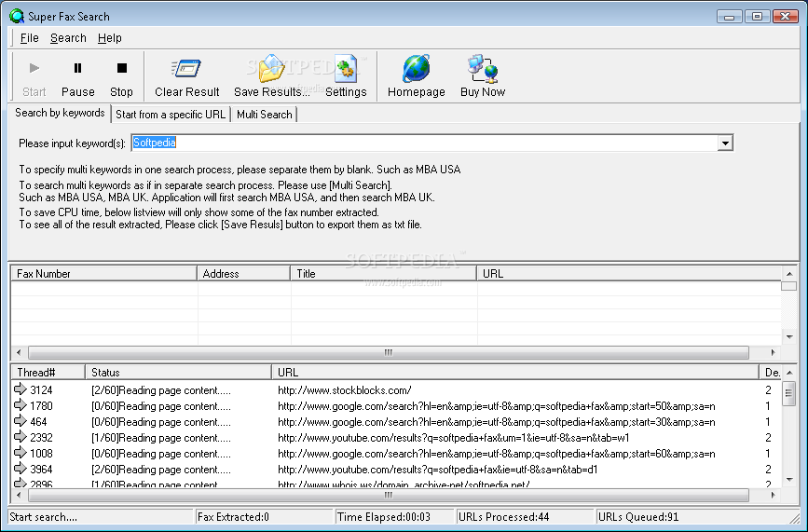Select URL containing start=60
This screenshot has height=532, width=808.
coord(496,455)
